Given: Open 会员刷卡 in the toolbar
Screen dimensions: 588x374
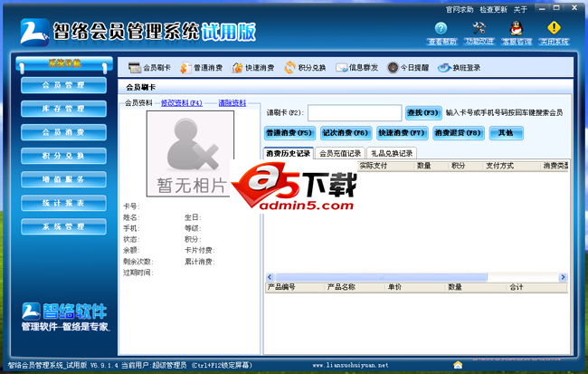Looking at the screenshot, I should tap(149, 68).
